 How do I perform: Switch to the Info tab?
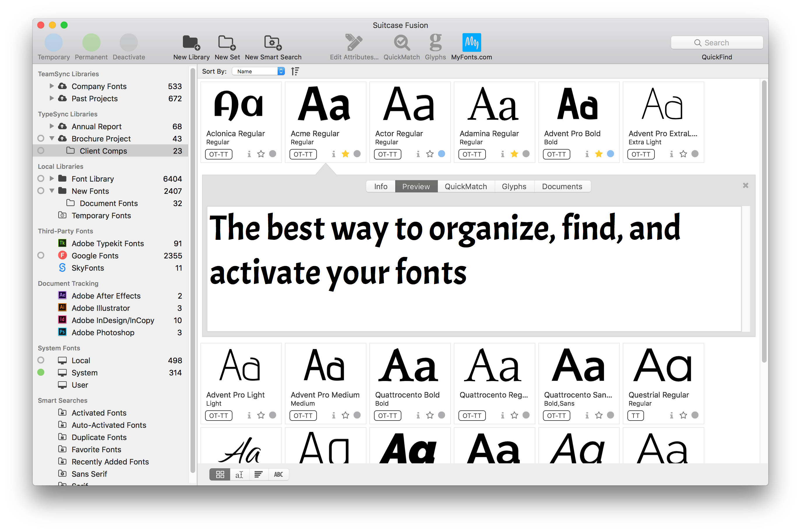click(x=380, y=186)
